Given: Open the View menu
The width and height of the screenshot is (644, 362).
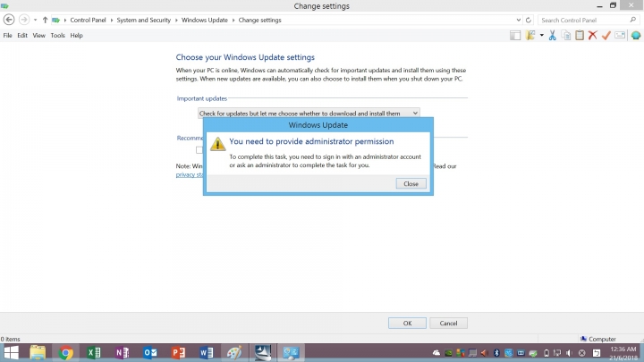Looking at the screenshot, I should 39,35.
